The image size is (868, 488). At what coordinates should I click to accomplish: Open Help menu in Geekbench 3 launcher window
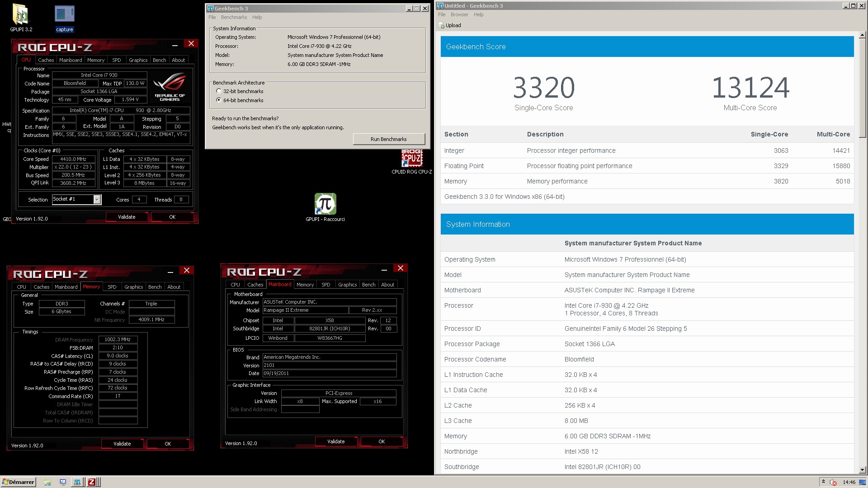coord(257,17)
